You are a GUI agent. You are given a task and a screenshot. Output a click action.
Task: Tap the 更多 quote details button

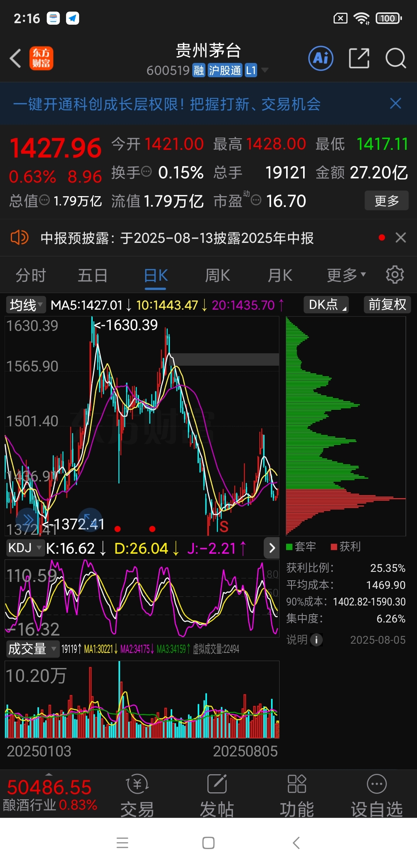click(386, 200)
